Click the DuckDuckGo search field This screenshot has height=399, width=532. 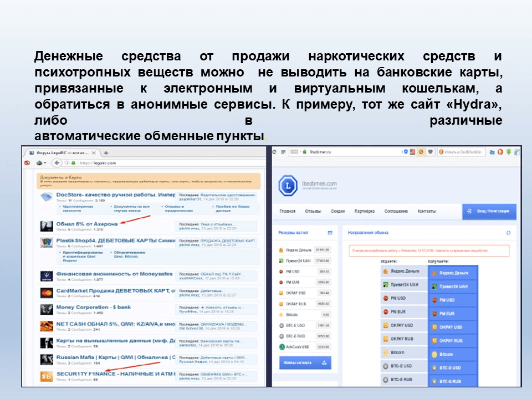[x=462, y=152]
